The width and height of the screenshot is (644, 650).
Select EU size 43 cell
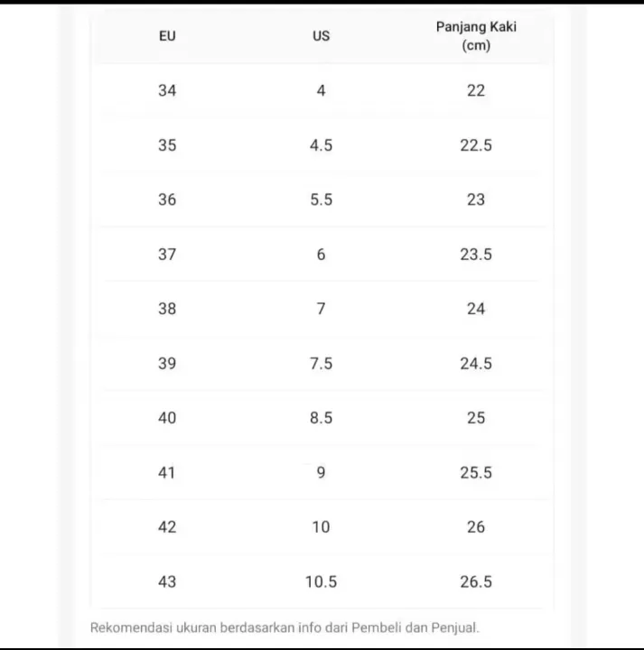click(167, 581)
